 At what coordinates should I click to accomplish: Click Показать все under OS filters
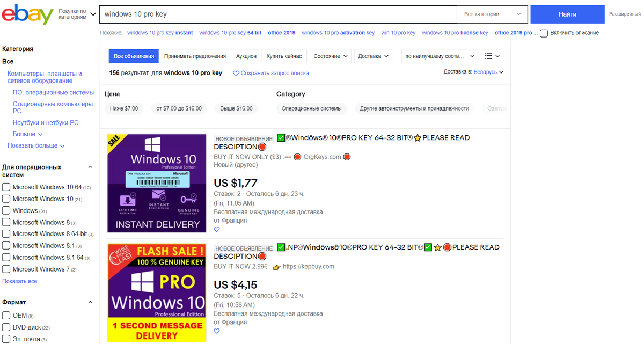pyautogui.click(x=20, y=281)
